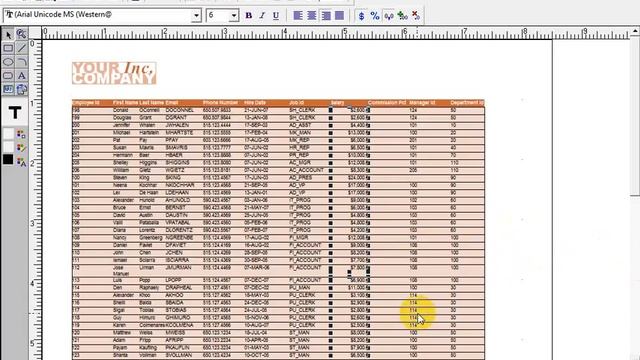The height and width of the screenshot is (360, 640).
Task: Click the $24,000 salary cell
Action: (x=357, y=178)
